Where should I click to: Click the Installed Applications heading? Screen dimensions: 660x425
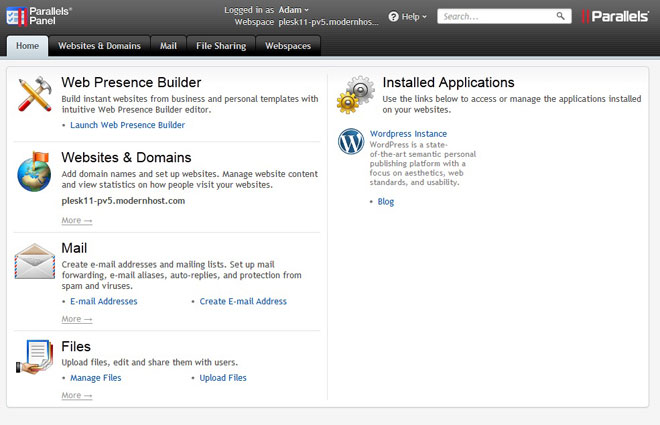pyautogui.click(x=448, y=82)
